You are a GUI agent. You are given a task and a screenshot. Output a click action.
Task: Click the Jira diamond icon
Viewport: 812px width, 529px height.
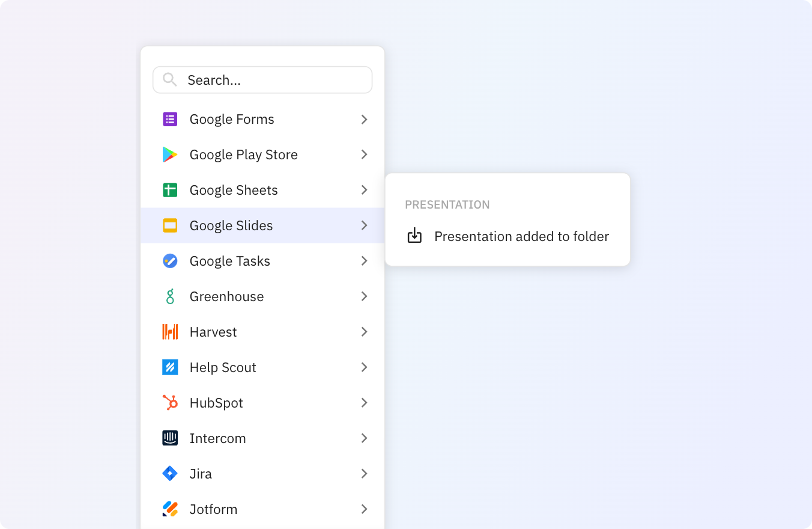[x=170, y=474]
